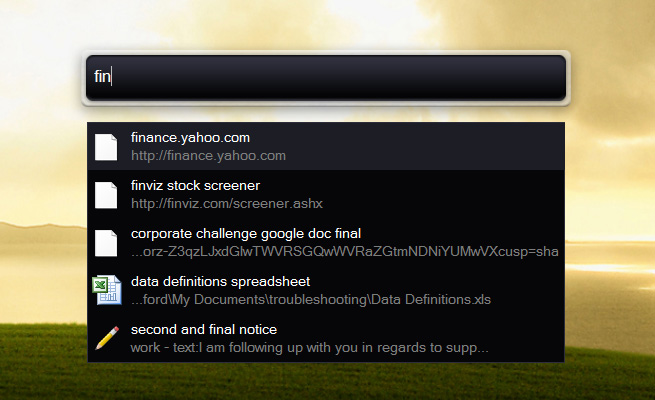
Task: Click the page icon next to finviz stock screener
Action: (106, 195)
